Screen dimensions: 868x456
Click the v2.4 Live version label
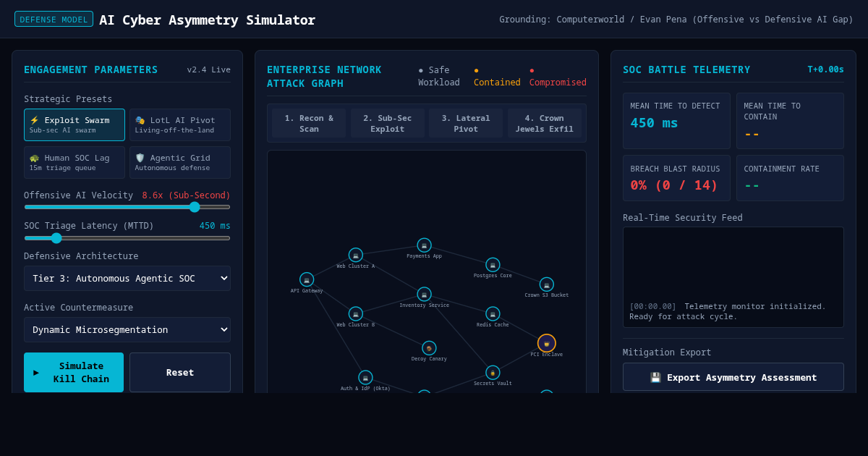pos(208,69)
